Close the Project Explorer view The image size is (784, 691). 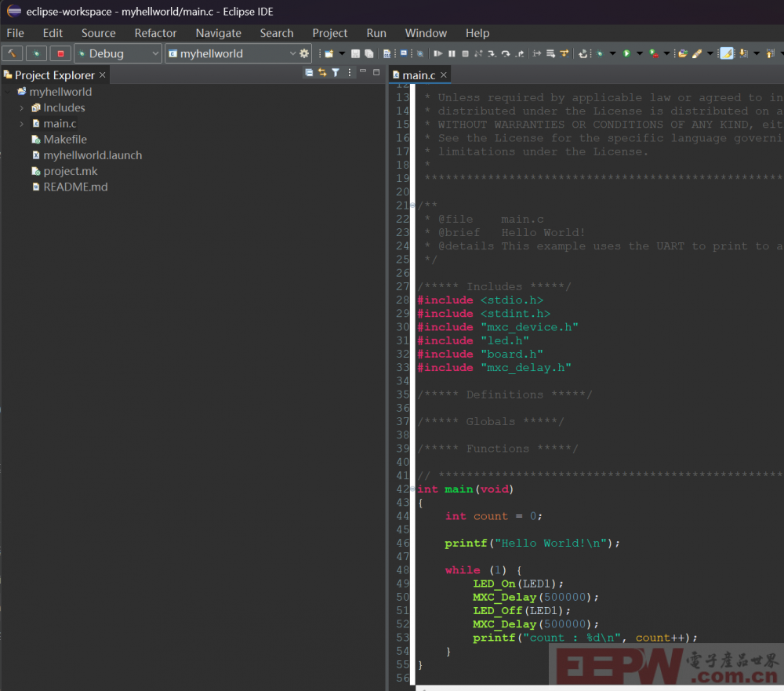[103, 75]
